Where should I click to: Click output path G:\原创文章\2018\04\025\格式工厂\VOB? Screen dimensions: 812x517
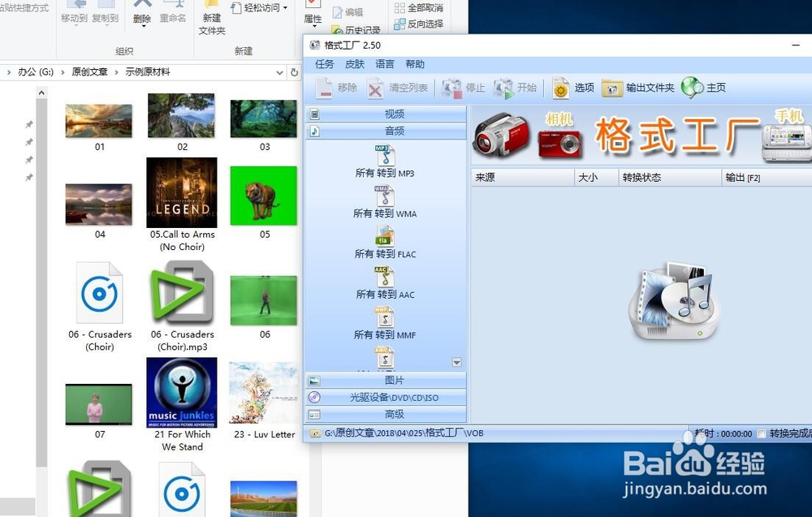404,433
